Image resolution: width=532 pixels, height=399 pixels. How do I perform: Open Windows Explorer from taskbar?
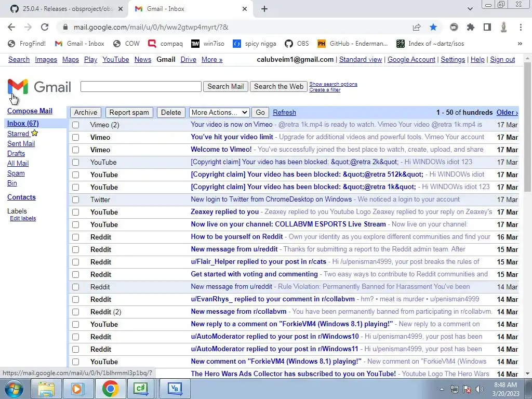pos(46,389)
